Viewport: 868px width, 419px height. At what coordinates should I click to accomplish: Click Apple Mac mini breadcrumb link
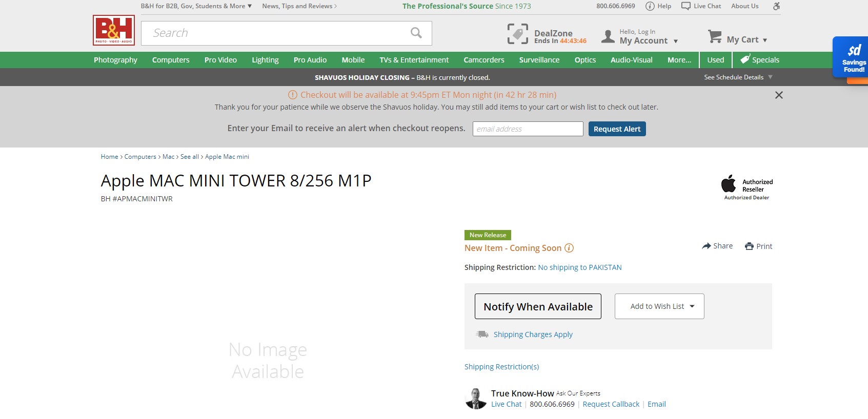[x=227, y=157]
